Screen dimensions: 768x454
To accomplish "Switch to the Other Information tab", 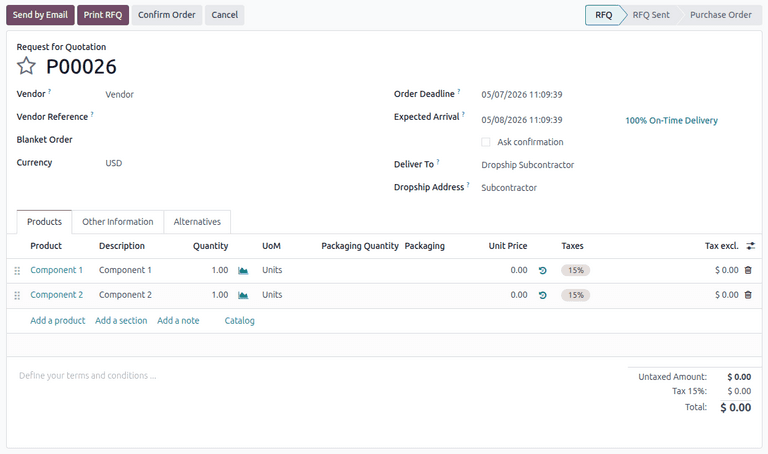I will pos(118,222).
